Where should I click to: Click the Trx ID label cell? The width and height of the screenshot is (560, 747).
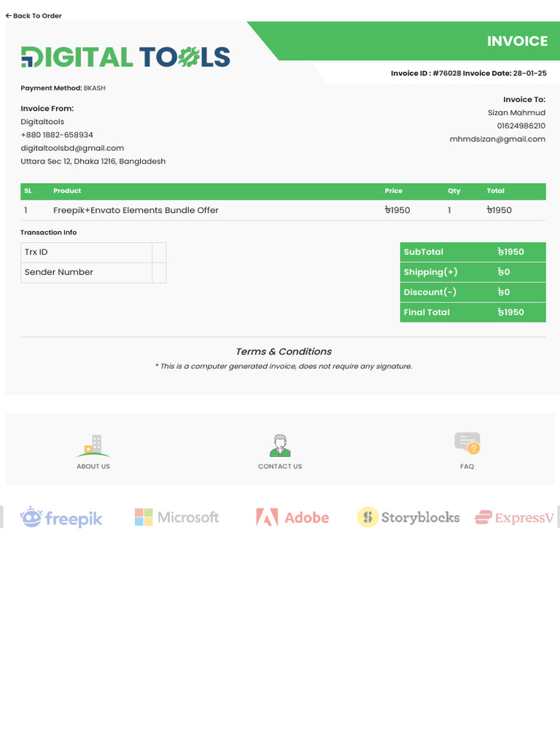tap(87, 252)
